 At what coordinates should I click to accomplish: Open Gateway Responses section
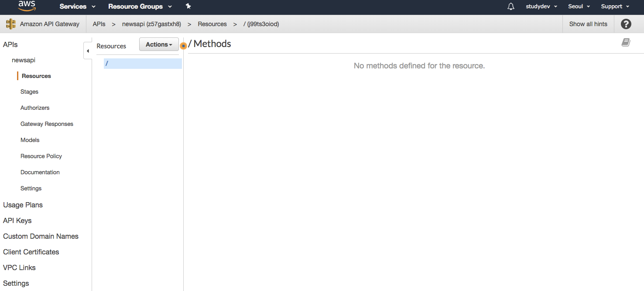click(47, 124)
